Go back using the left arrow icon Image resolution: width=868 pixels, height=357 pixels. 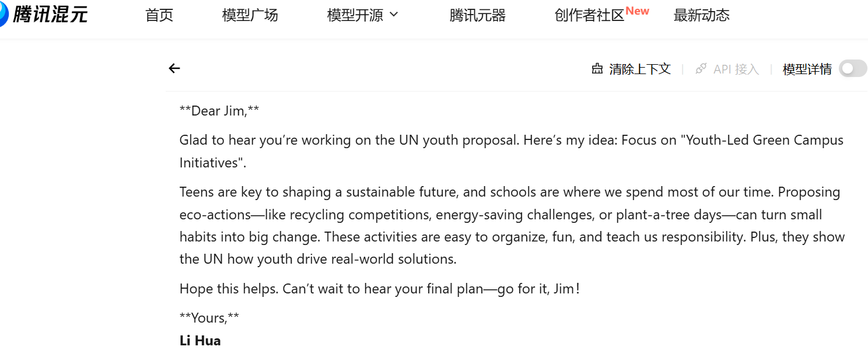point(174,68)
